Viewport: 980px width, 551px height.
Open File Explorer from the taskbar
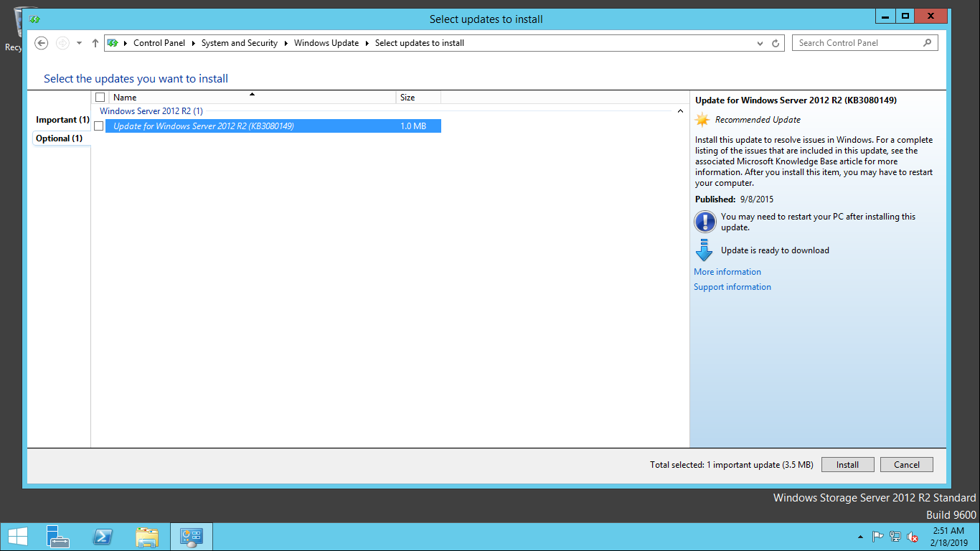[147, 537]
